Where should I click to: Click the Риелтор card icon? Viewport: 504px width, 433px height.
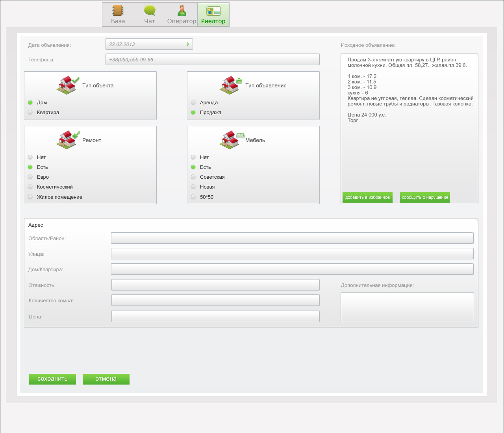pos(213,11)
